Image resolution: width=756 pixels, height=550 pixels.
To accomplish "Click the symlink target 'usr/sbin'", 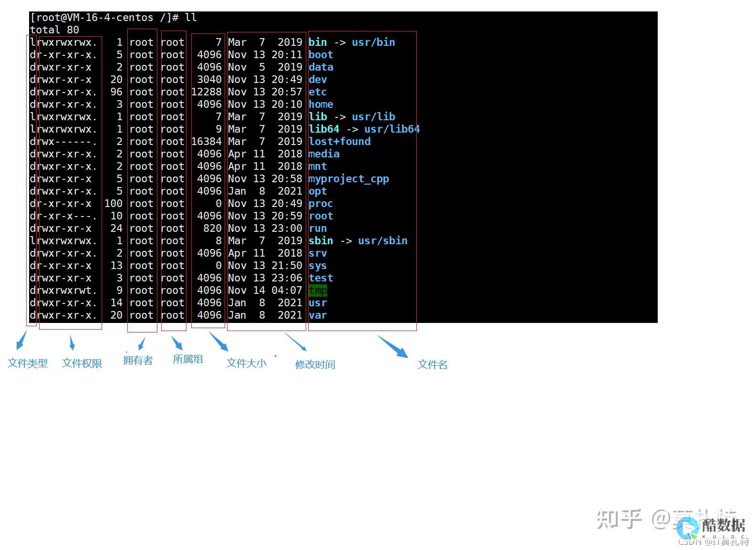I will (383, 241).
